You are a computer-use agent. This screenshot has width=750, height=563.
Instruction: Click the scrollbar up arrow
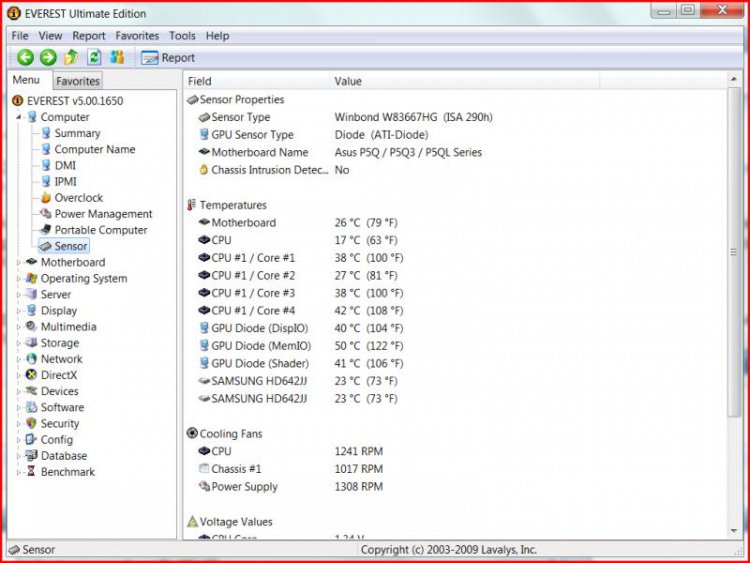734,79
